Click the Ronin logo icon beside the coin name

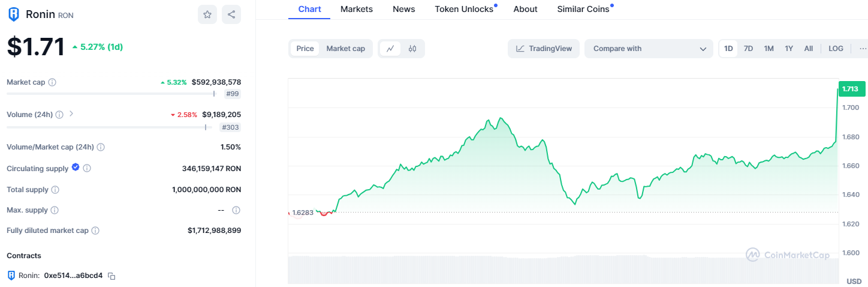click(x=13, y=14)
